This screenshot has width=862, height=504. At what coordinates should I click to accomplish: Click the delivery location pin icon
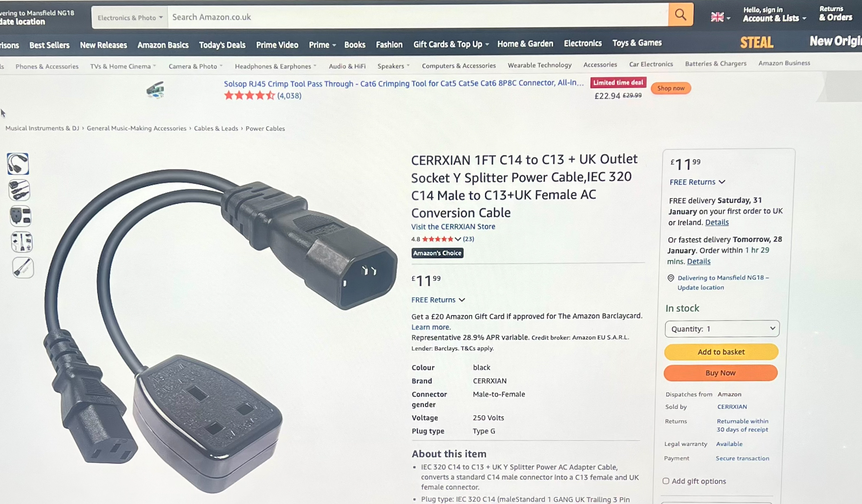[x=671, y=278]
